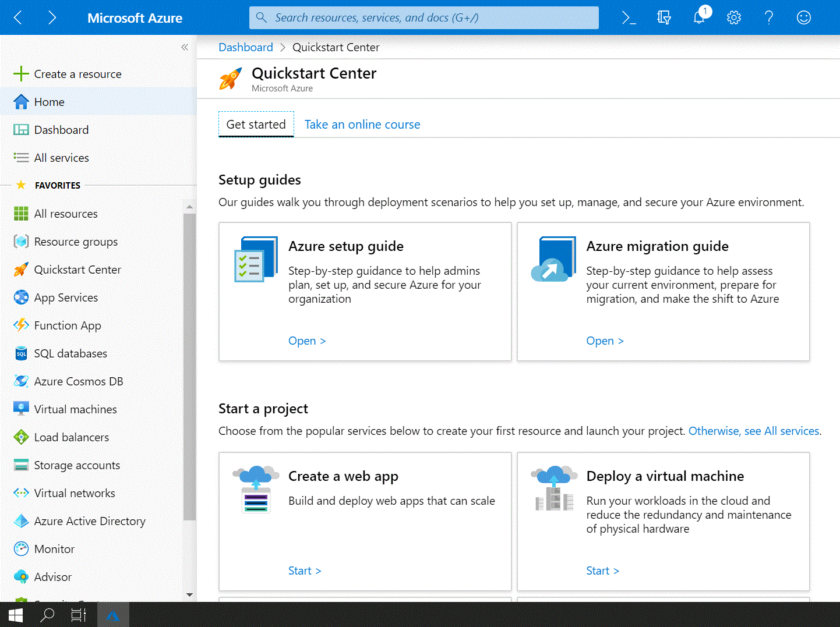The width and height of the screenshot is (840, 627).
Task: Collapse the sidebar with double chevron
Action: 185,47
